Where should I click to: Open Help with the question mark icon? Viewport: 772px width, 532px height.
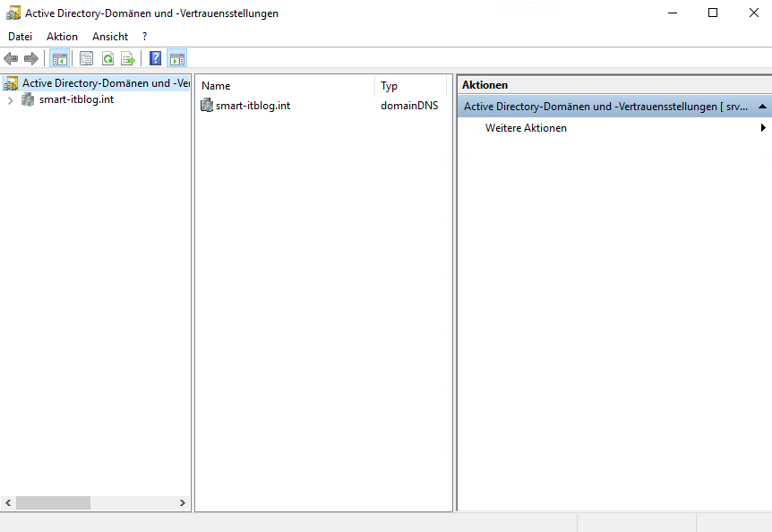coord(155,59)
